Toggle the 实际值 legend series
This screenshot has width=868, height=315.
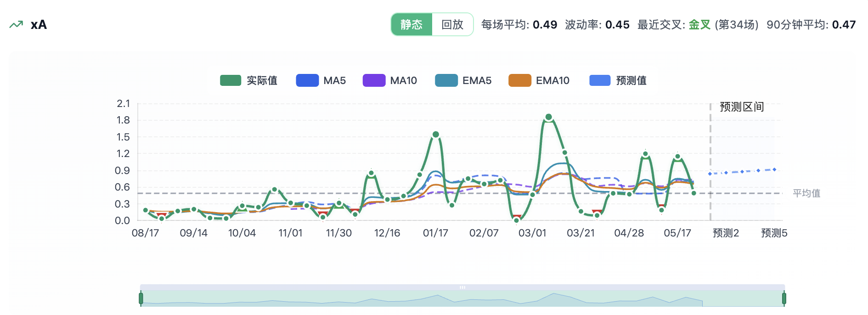[248, 80]
